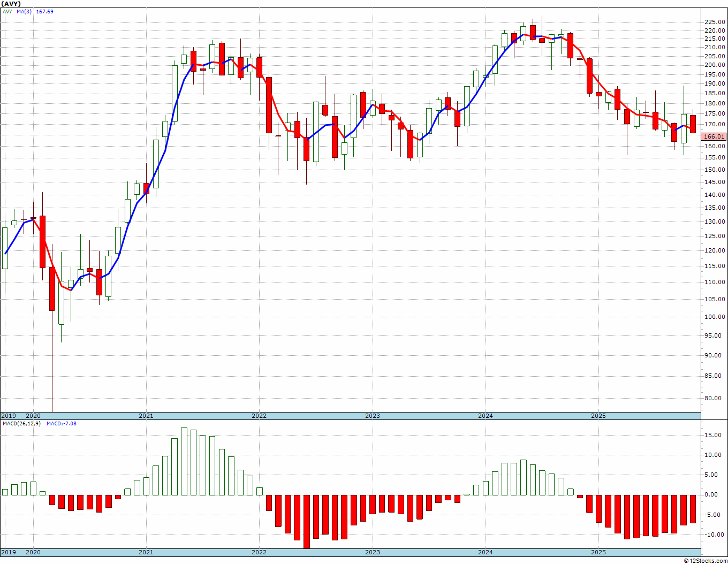Click the 225.00 price axis label
Viewport: 728px width, 565px height.
[x=715, y=22]
